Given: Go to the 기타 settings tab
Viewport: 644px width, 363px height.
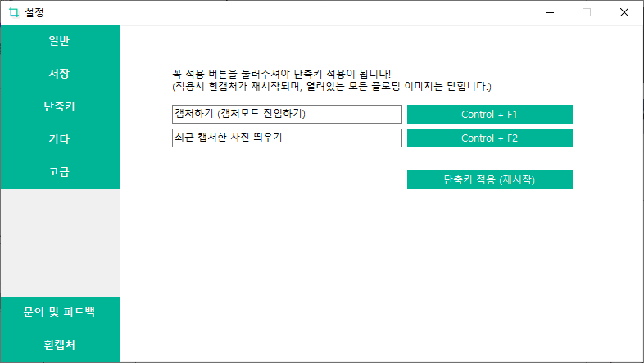Looking at the screenshot, I should (x=60, y=139).
